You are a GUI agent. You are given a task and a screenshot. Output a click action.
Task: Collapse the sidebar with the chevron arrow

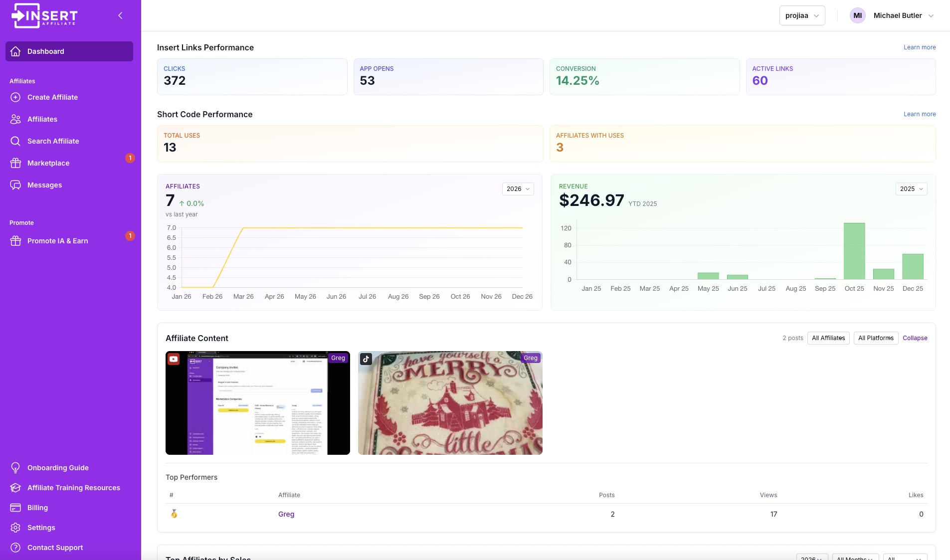tap(120, 15)
